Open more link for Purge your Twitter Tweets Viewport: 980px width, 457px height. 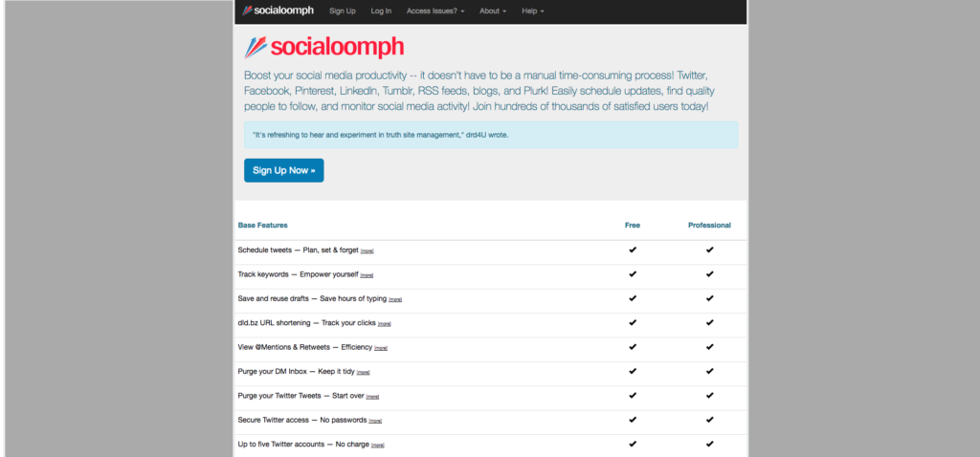[372, 397]
